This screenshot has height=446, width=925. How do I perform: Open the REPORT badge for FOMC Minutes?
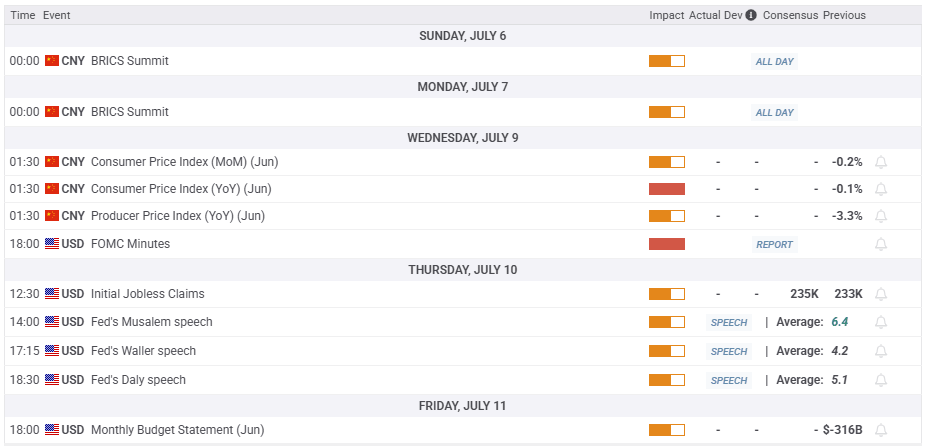click(774, 244)
